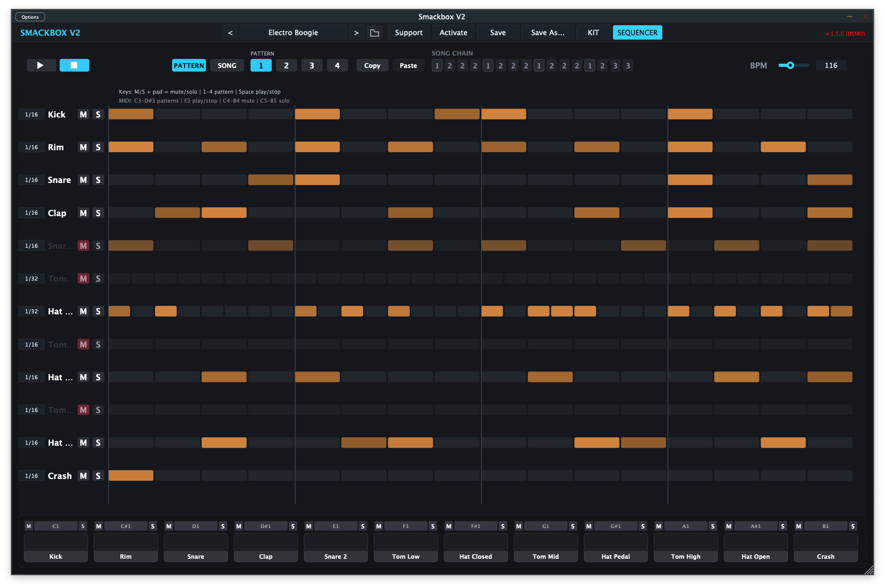Click the D1 note label of Snare pad
The height and width of the screenshot is (588, 885).
pos(196,526)
